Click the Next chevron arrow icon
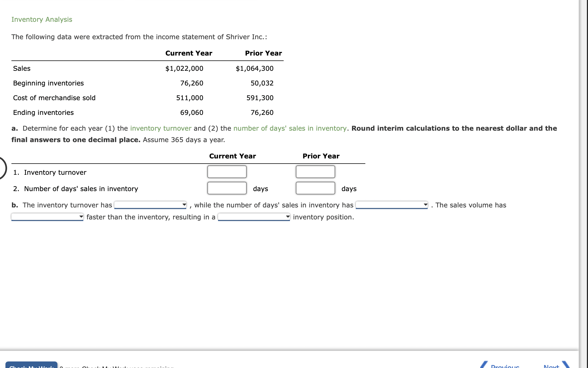Screen dimensions: 588x368 click(x=566, y=365)
